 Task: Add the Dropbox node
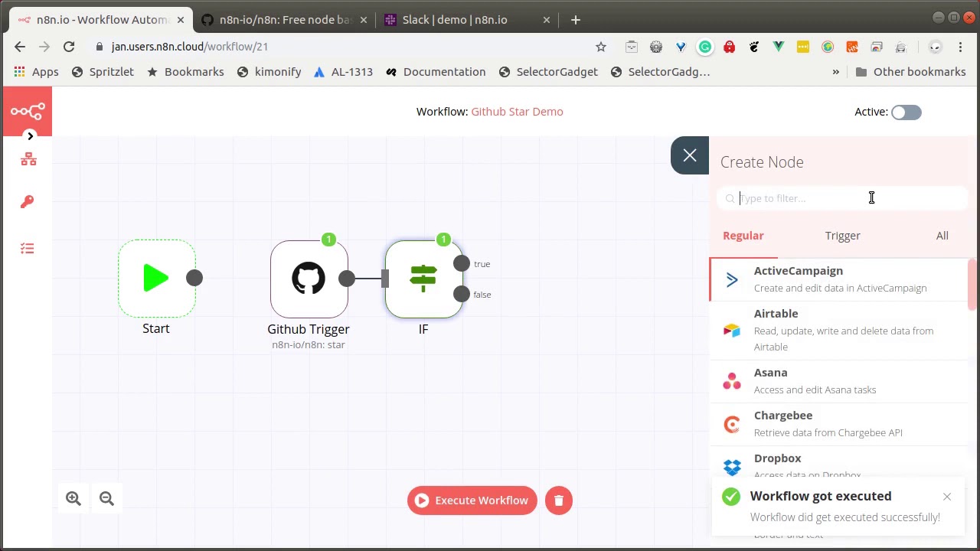[839, 463]
